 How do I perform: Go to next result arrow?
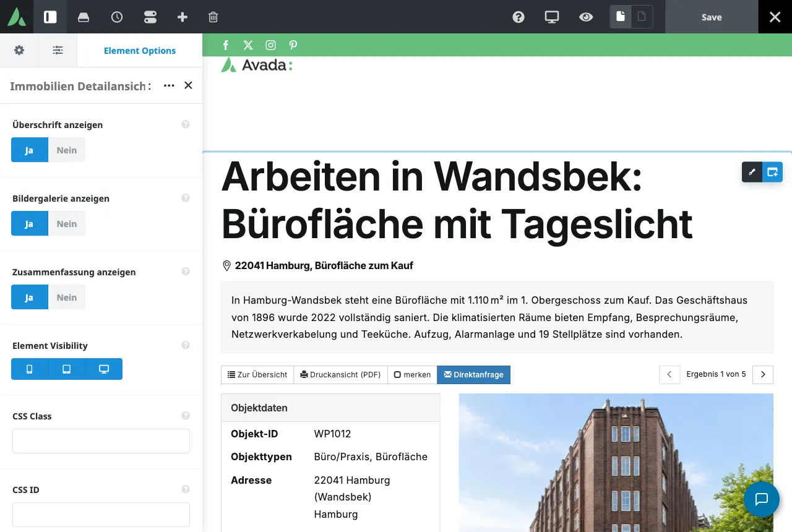pos(763,374)
